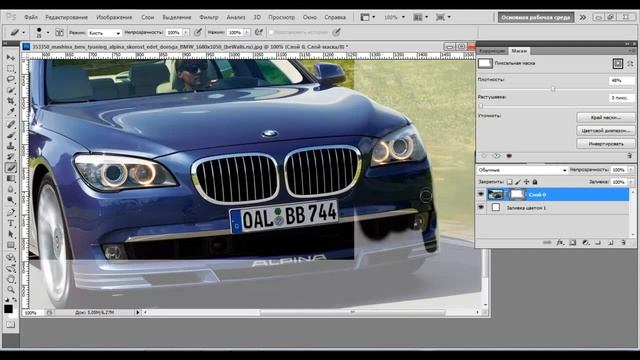Select the Gradient tool
Screen dimensions: 640x360
(x=11, y=178)
